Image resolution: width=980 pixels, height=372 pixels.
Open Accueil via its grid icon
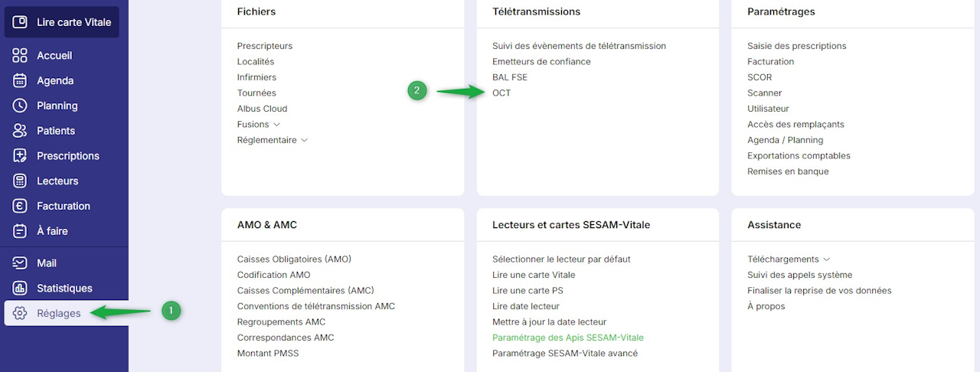20,56
